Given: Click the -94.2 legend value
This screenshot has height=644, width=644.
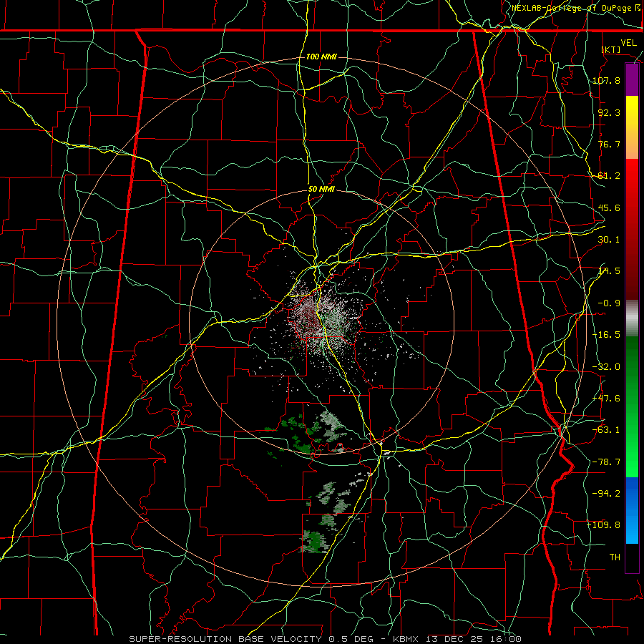Looking at the screenshot, I should point(606,493).
